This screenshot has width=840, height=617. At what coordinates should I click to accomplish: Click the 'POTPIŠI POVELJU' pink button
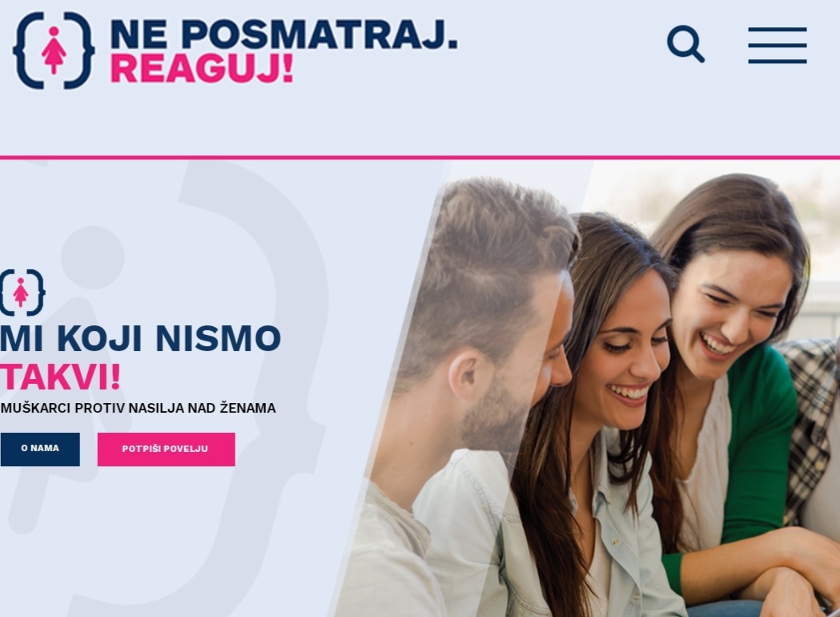166,450
